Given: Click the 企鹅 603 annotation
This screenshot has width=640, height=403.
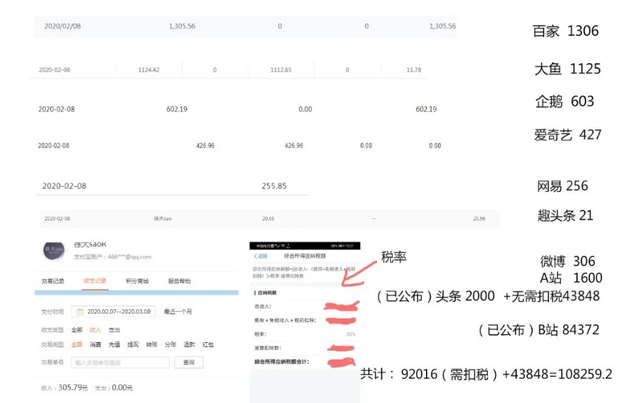Looking at the screenshot, I should click(x=564, y=101).
